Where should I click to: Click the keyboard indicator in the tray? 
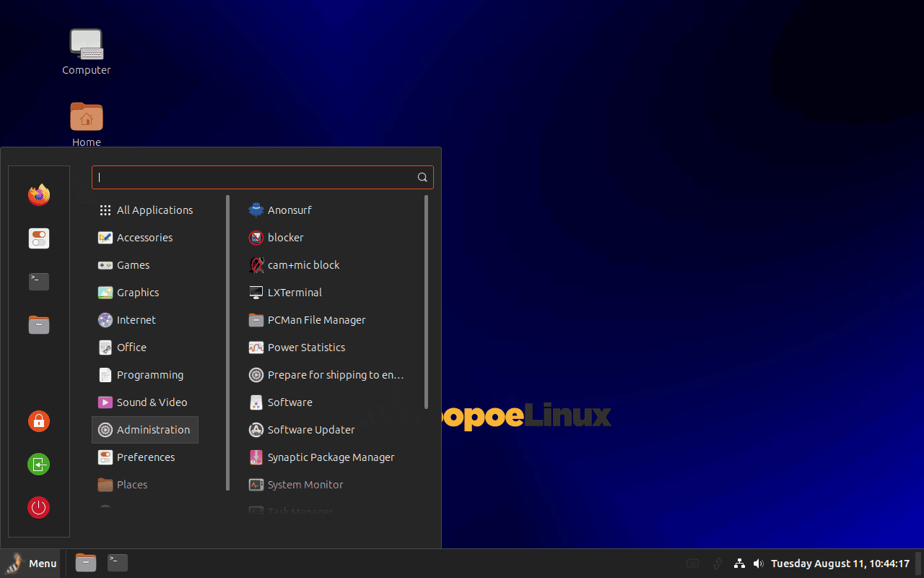tap(692, 564)
